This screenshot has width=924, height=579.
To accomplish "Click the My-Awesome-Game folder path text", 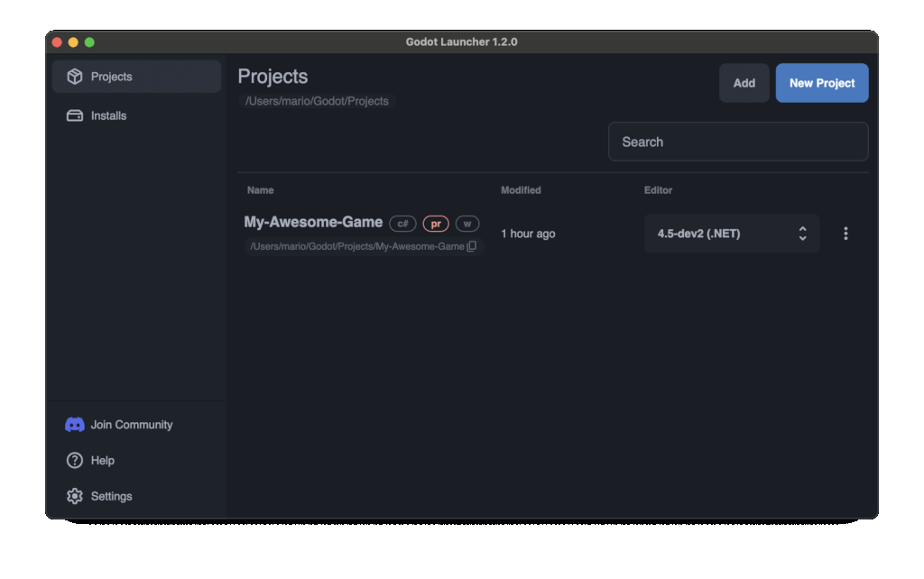I will pos(357,246).
